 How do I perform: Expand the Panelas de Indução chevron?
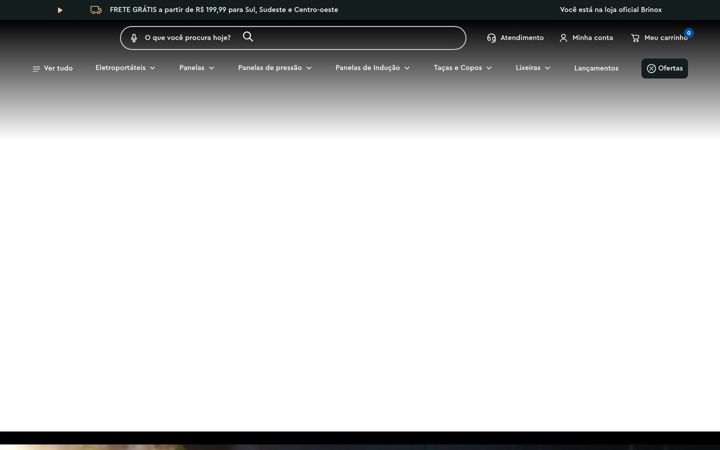407,68
